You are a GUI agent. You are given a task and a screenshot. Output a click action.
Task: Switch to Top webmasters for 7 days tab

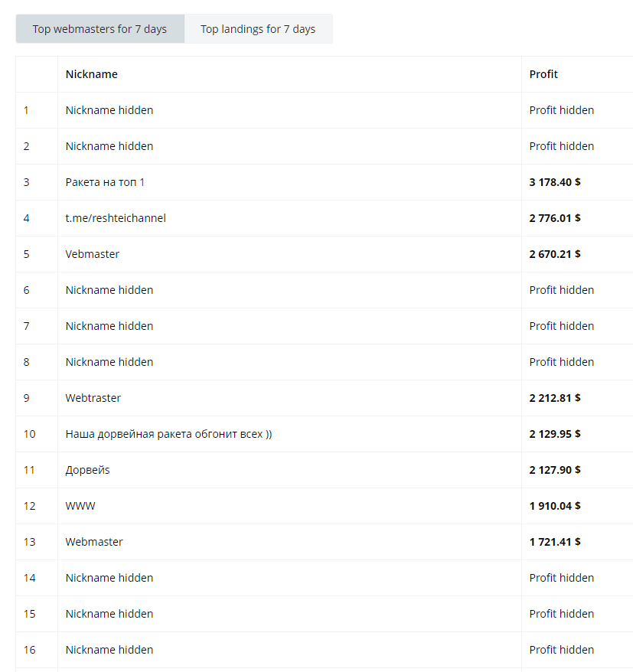click(100, 29)
